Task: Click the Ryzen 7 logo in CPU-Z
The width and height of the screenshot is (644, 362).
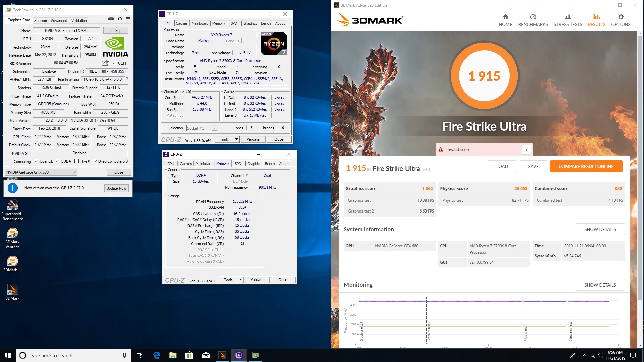Action: tap(274, 44)
